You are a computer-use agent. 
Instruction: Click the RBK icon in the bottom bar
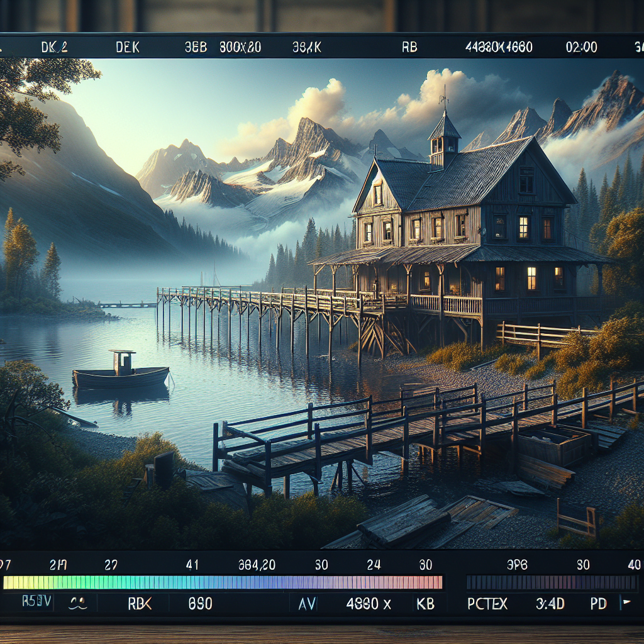click(140, 604)
